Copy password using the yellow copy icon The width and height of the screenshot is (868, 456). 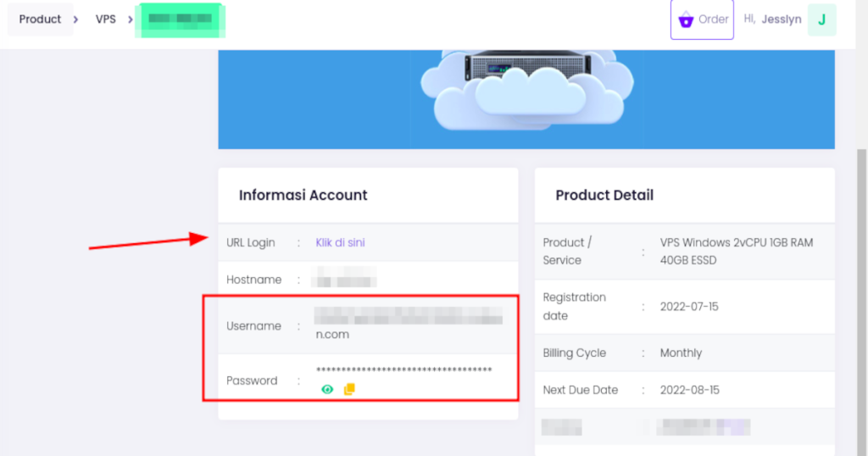(349, 390)
